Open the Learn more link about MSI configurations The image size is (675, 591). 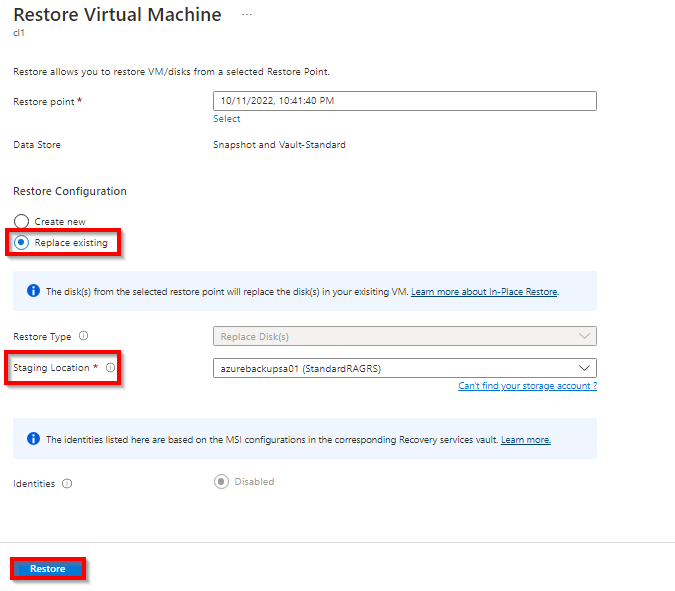pyautogui.click(x=526, y=439)
